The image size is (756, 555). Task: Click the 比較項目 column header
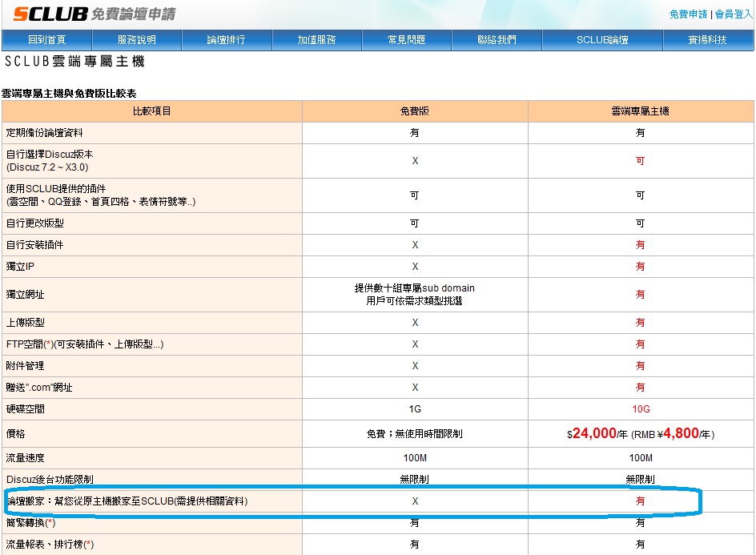(x=152, y=111)
